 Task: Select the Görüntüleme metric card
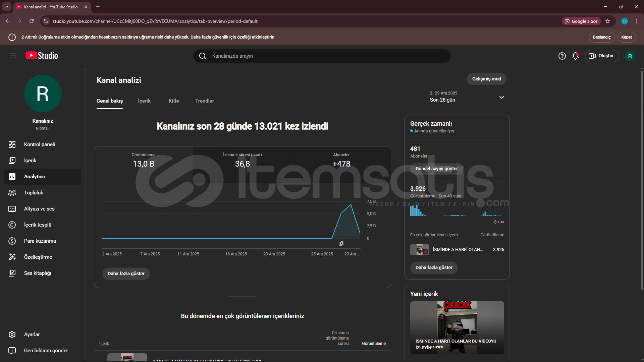(x=144, y=160)
